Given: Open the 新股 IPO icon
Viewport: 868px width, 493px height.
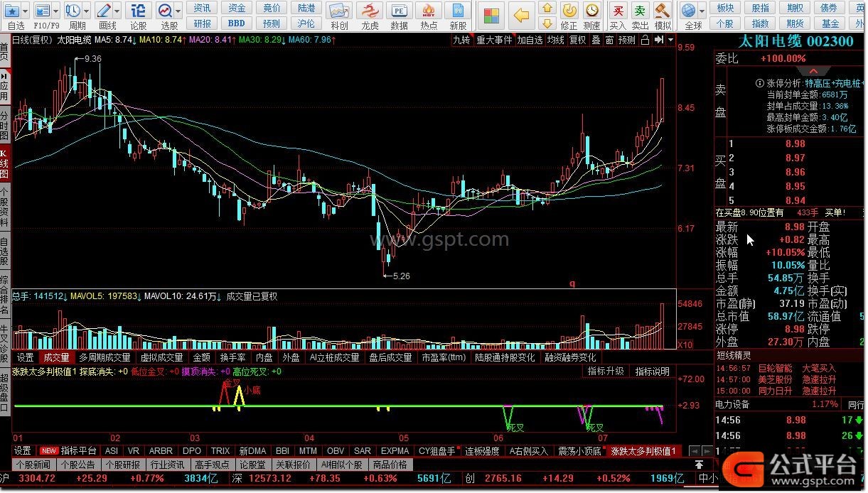Looking at the screenshot, I should (458, 11).
